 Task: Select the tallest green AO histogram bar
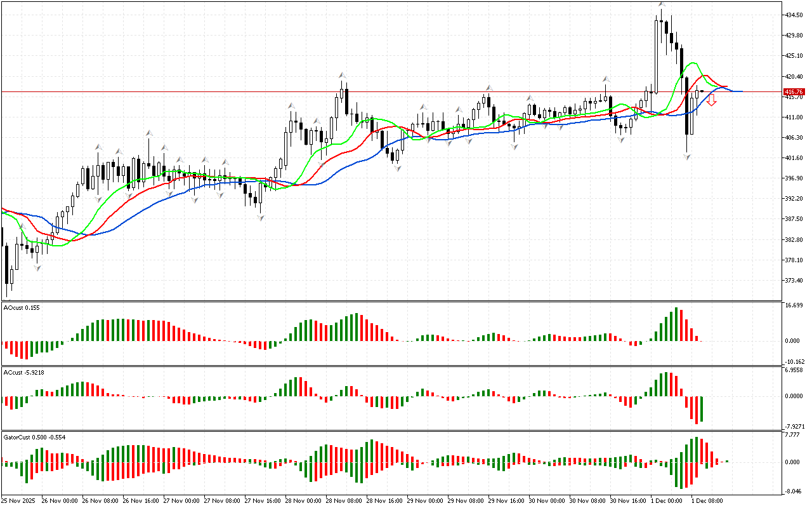click(676, 324)
